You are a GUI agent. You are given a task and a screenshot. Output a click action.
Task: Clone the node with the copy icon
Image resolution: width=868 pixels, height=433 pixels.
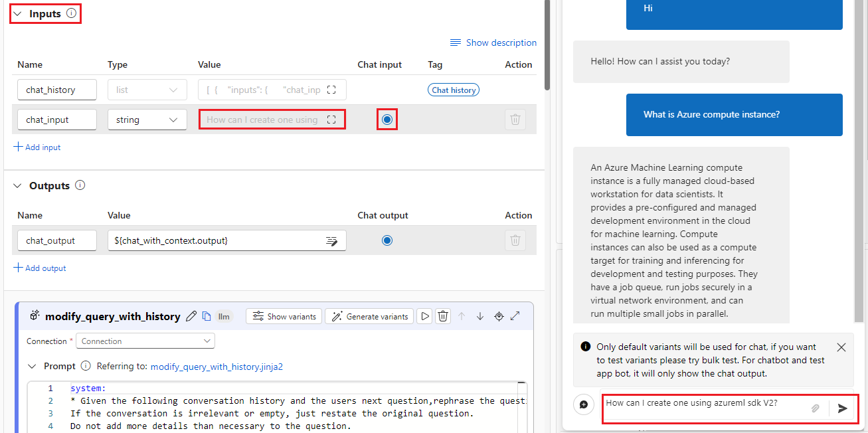(206, 316)
